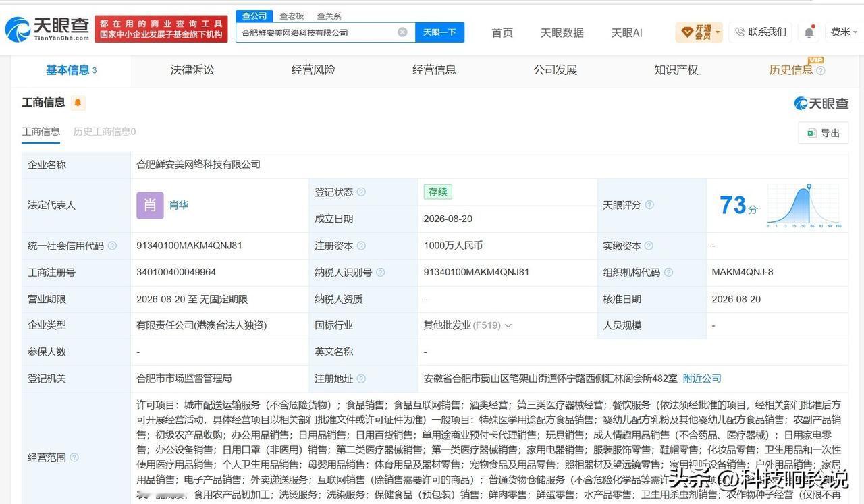The height and width of the screenshot is (504, 864).
Task: Click the 73 分 score number
Action: [x=738, y=205]
